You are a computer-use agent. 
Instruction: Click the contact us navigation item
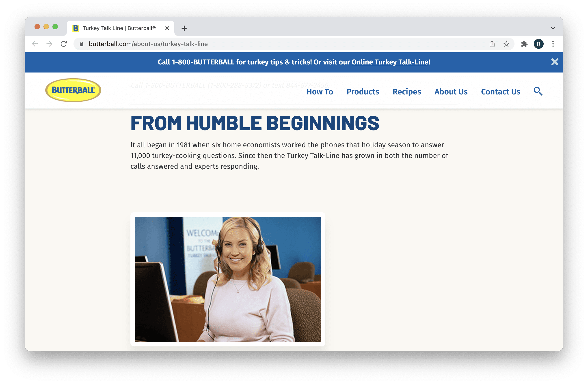(x=500, y=91)
